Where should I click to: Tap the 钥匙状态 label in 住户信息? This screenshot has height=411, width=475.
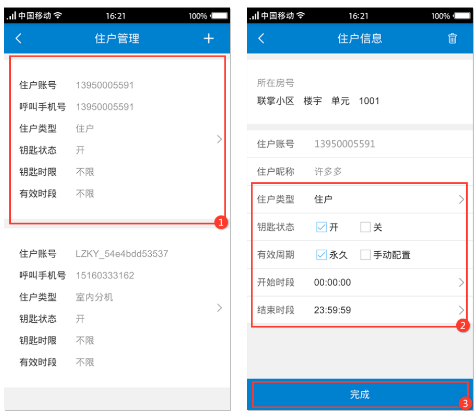tap(275, 227)
